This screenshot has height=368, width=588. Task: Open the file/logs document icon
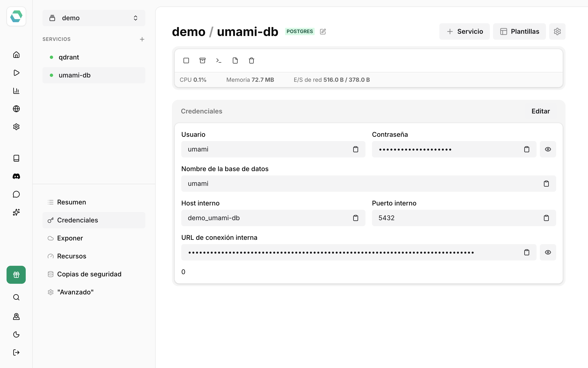click(x=235, y=61)
